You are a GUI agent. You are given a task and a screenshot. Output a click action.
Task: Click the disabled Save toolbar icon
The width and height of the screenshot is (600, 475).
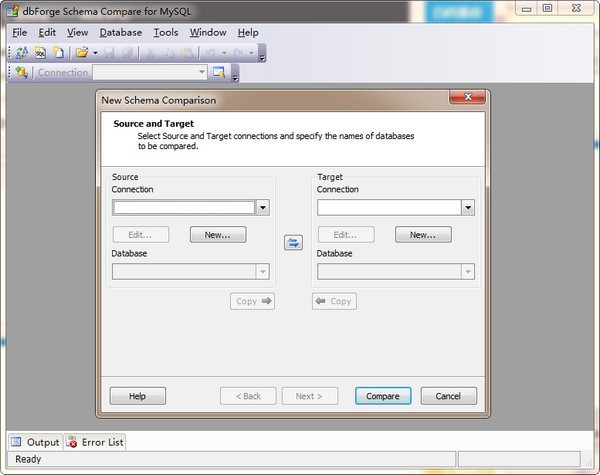click(109, 53)
